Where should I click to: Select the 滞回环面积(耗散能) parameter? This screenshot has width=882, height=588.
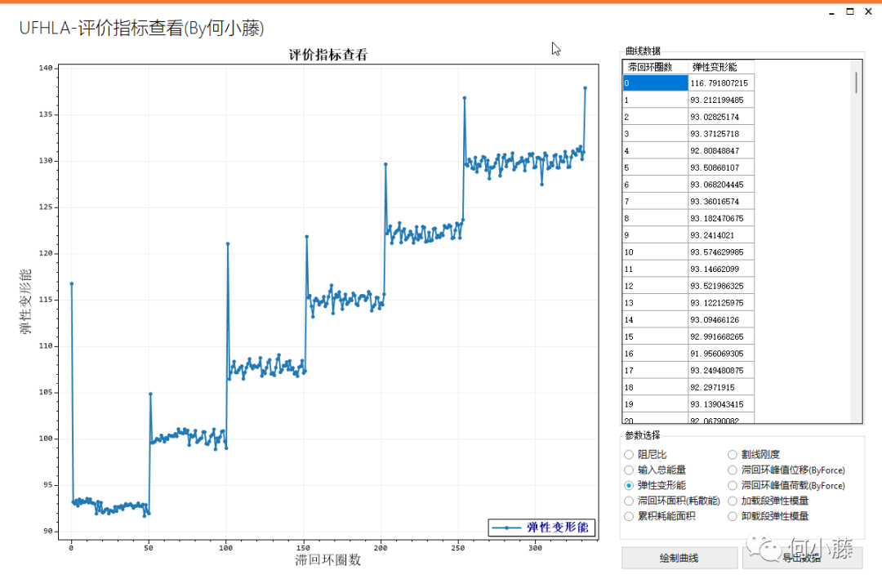click(629, 501)
